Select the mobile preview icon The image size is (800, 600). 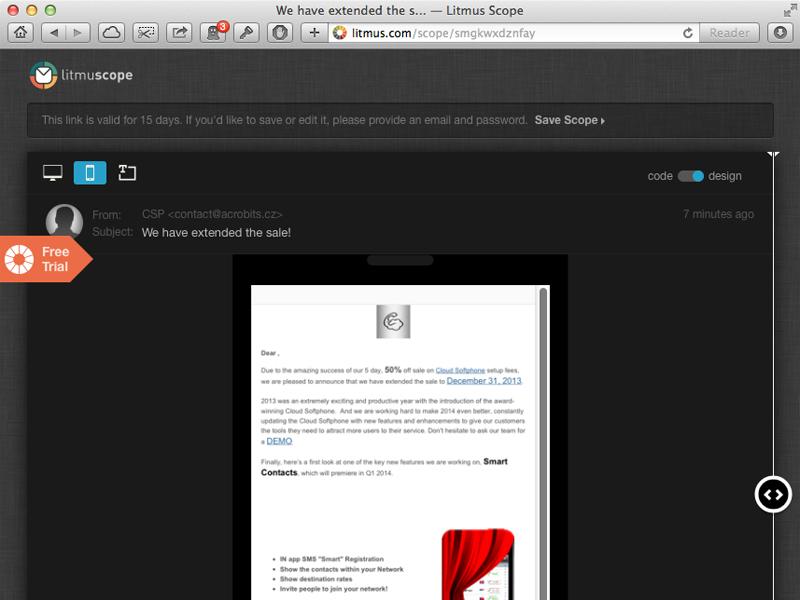pos(90,173)
